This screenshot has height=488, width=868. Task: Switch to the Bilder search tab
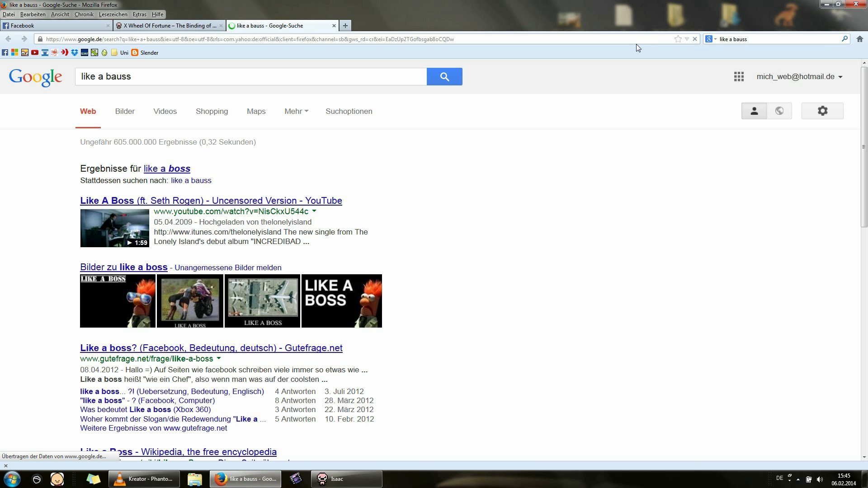[125, 112]
